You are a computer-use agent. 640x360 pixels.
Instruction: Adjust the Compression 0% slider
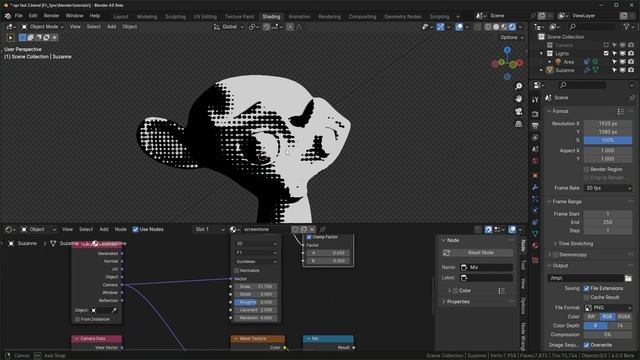click(608, 335)
